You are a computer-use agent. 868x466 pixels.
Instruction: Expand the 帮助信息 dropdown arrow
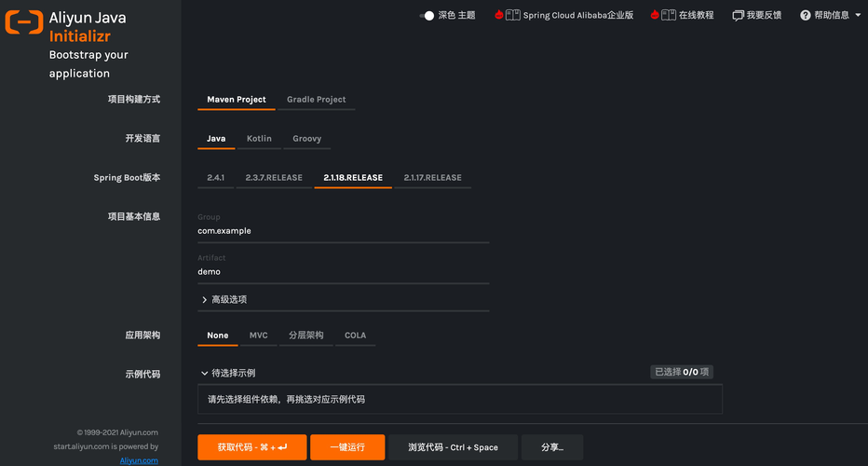click(858, 16)
